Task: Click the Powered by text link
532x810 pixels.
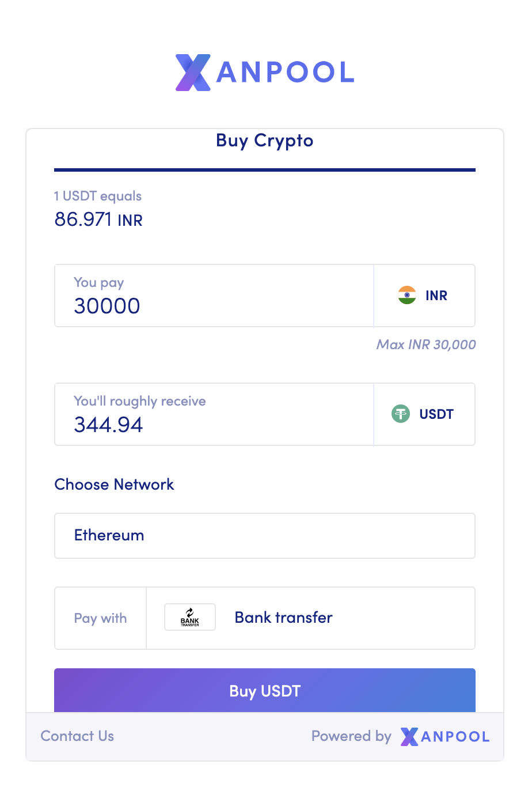Action: [351, 736]
